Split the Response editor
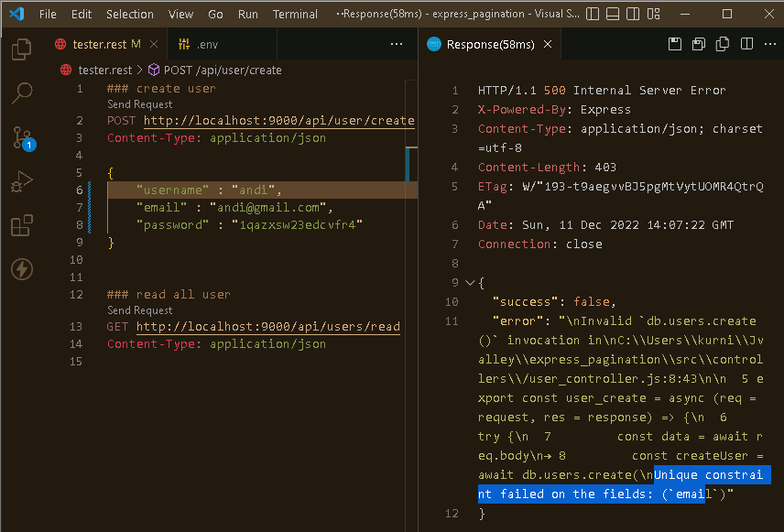The image size is (784, 532). tap(746, 44)
